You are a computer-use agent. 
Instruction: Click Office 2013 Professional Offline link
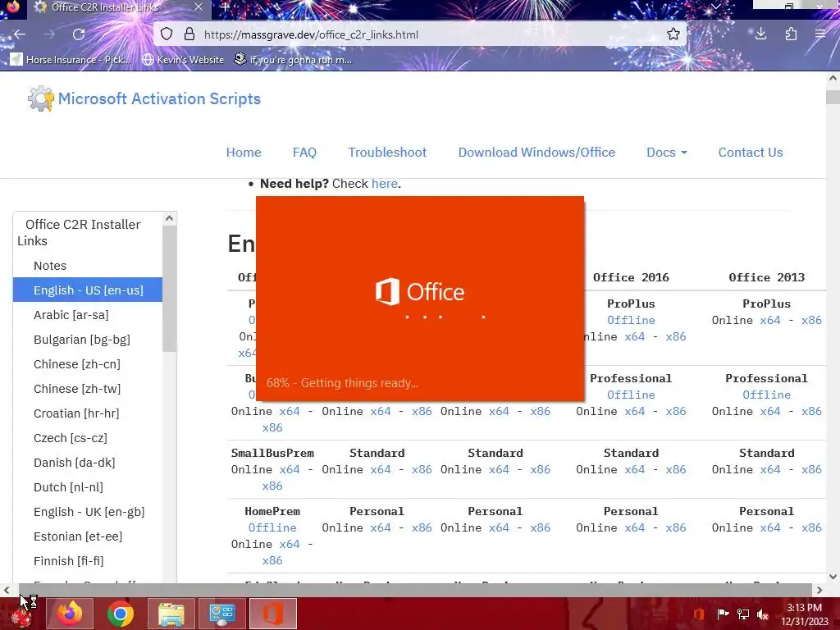click(767, 395)
